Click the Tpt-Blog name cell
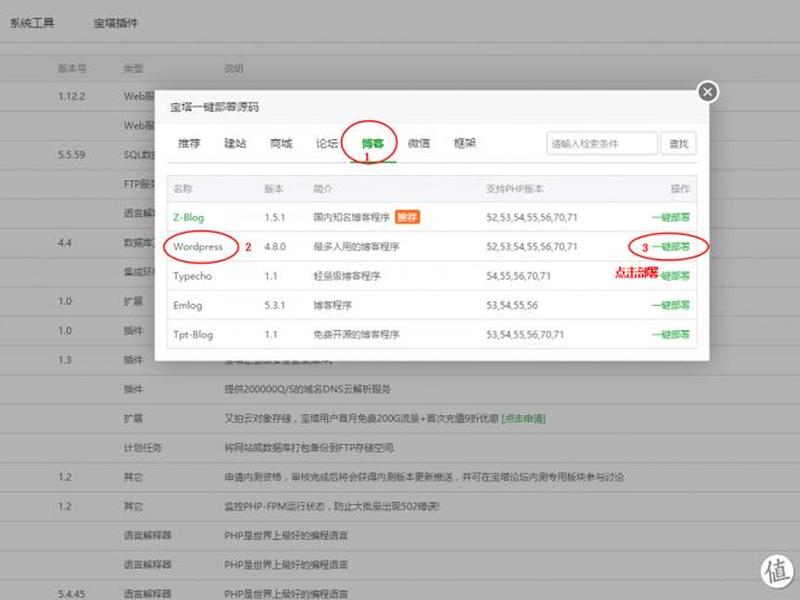This screenshot has width=800, height=600. coord(193,335)
